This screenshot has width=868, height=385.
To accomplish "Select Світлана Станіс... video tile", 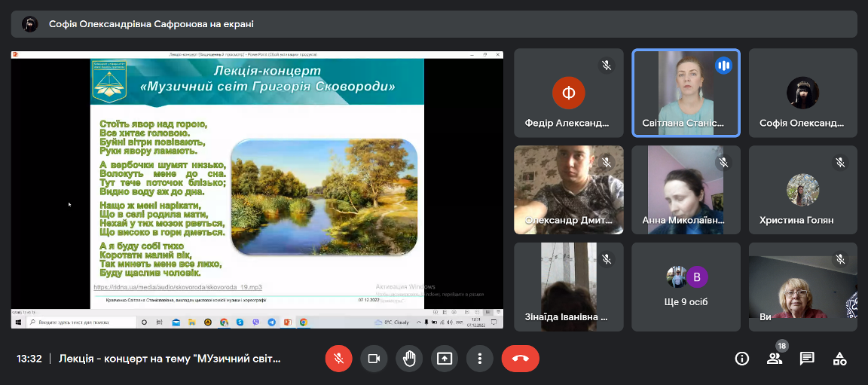I will tap(686, 93).
